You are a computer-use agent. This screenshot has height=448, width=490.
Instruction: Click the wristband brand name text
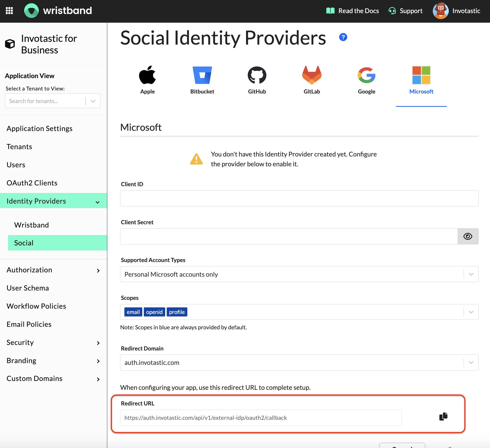click(x=67, y=11)
